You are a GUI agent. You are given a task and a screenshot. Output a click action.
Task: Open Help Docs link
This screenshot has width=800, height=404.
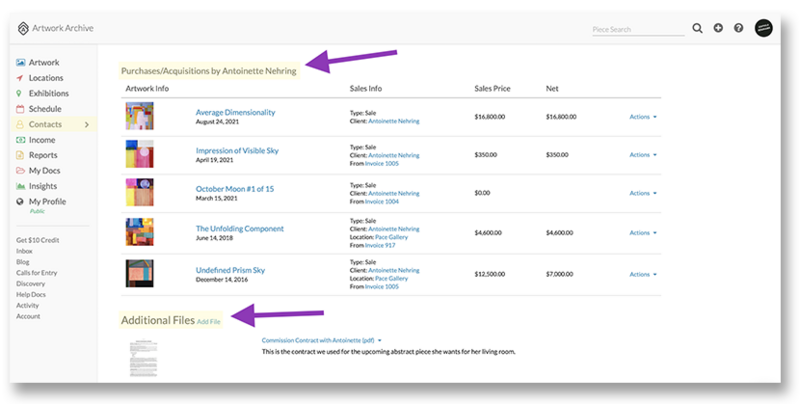[x=31, y=294]
